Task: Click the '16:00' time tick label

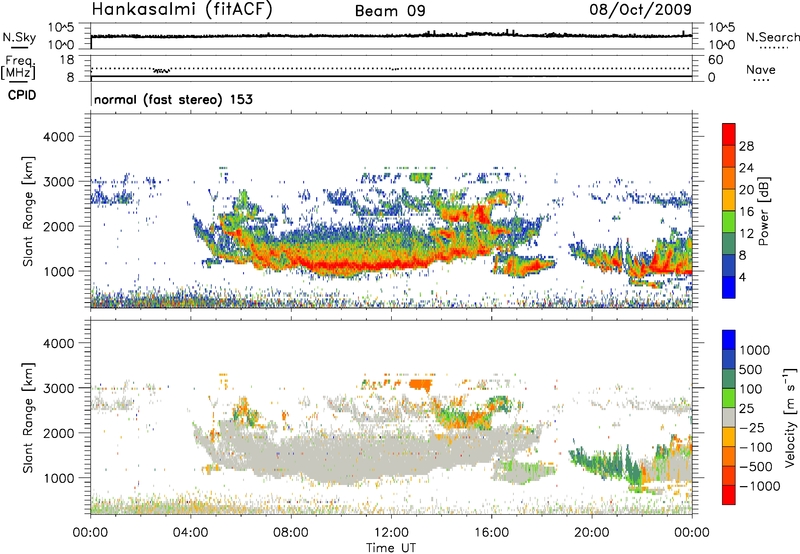Action: coord(491,533)
